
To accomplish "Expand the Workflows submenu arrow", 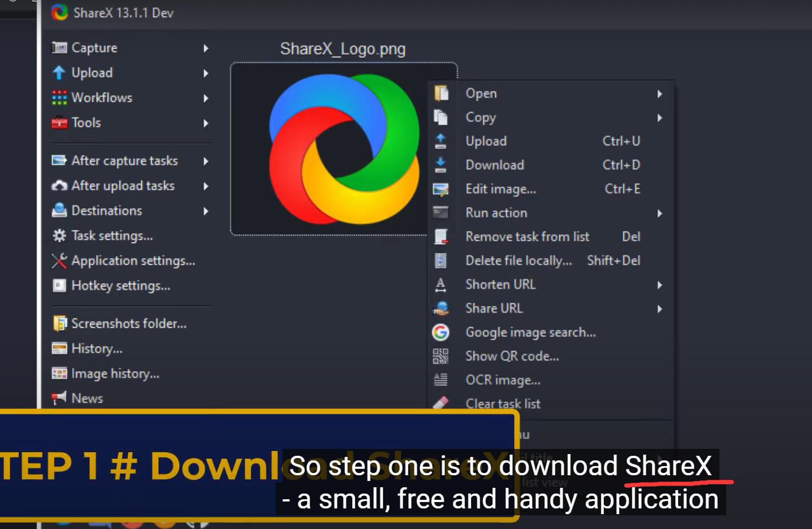I will [x=206, y=98].
